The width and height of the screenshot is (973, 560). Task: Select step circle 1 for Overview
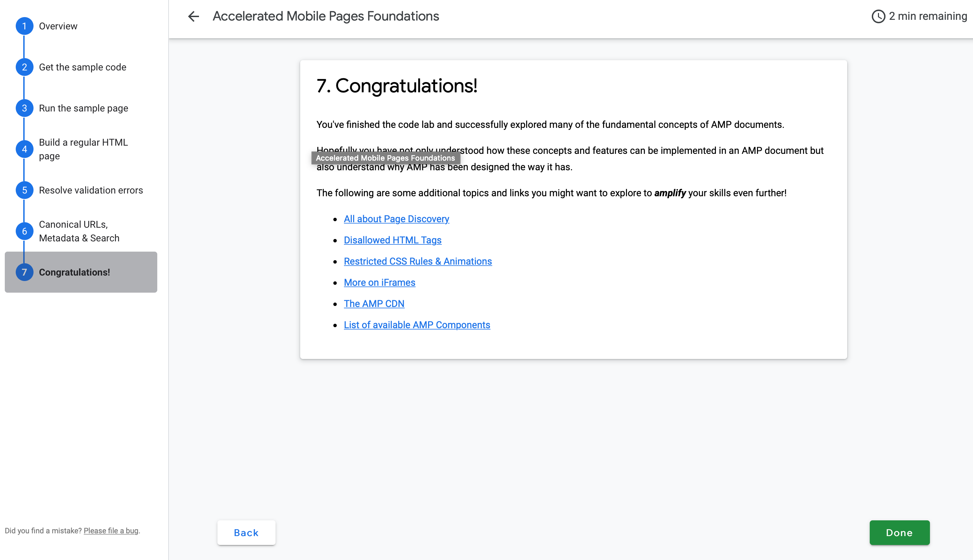coord(24,26)
